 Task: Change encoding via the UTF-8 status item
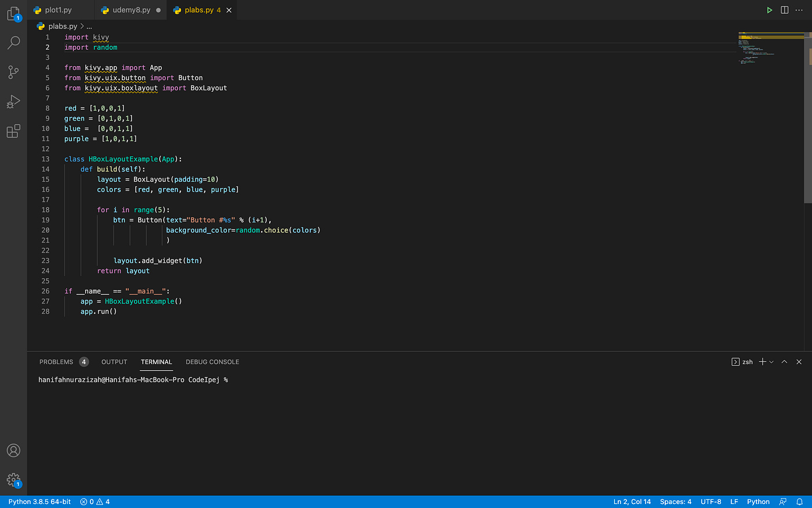coord(710,501)
